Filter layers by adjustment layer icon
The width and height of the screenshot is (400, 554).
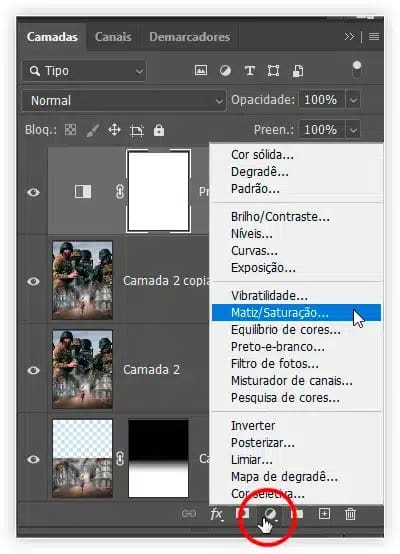click(225, 71)
